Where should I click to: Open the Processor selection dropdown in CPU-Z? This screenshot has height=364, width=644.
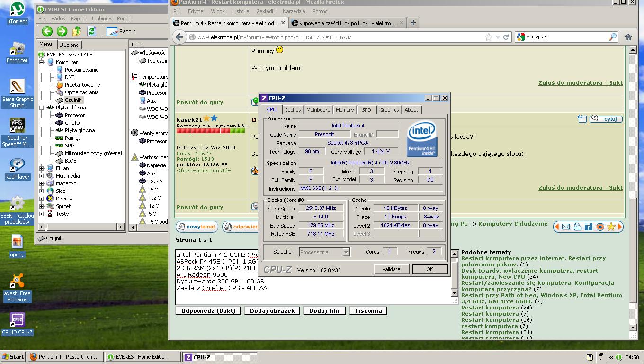pos(346,252)
